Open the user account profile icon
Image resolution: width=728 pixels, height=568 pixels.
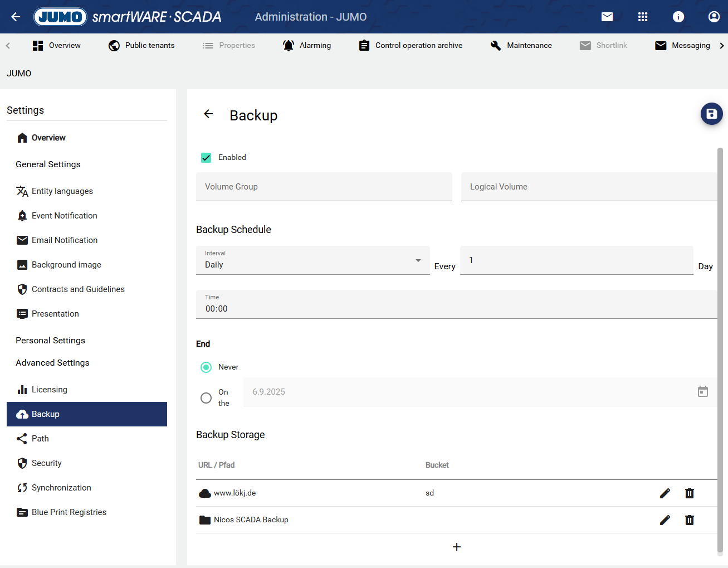pyautogui.click(x=714, y=17)
